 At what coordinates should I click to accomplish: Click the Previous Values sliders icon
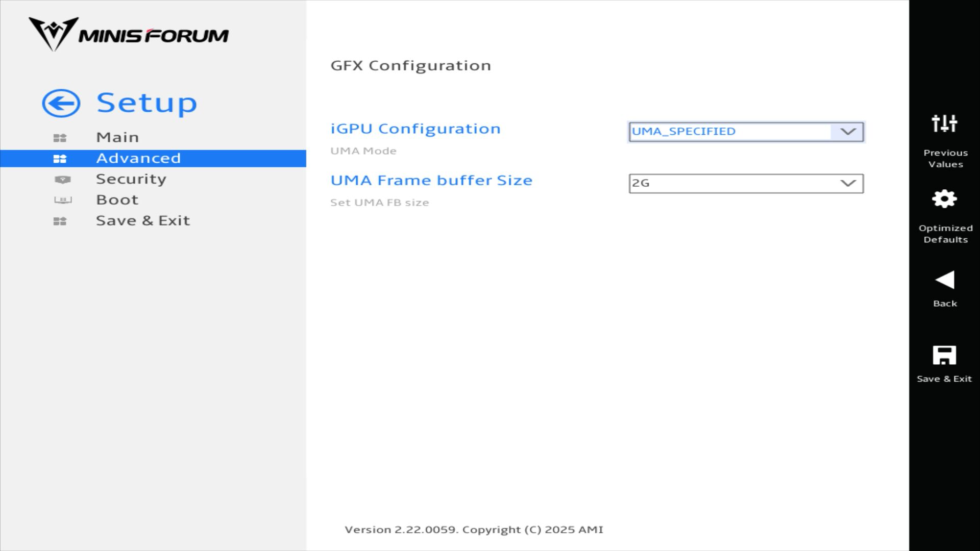click(x=944, y=123)
